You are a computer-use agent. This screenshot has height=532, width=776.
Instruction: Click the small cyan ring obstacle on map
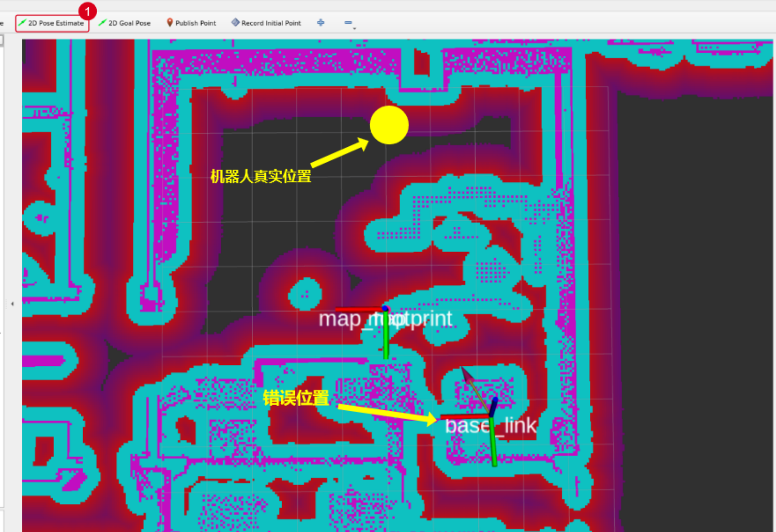[305, 294]
